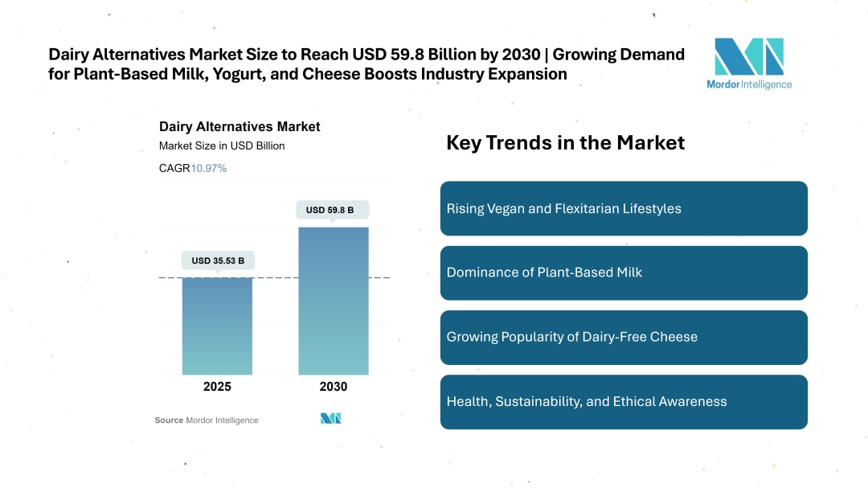This screenshot has width=868, height=488.
Task: Select the Dairy Alternatives Market chart title
Action: click(x=240, y=126)
